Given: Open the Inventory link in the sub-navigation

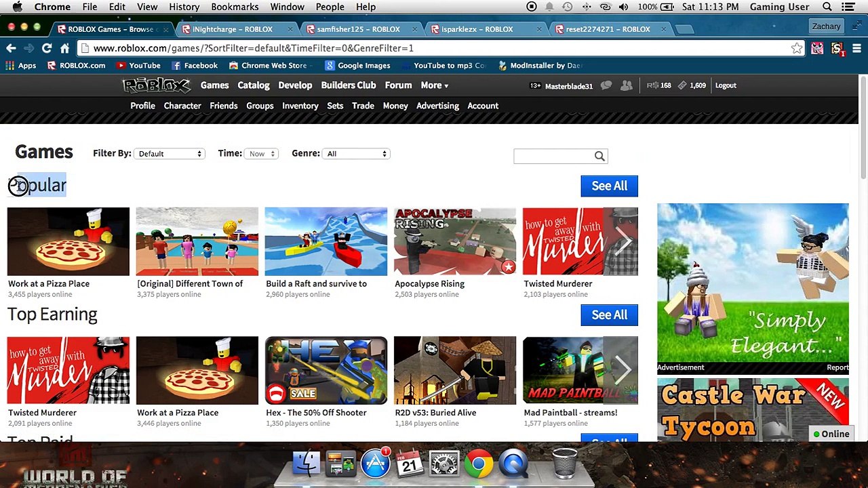Looking at the screenshot, I should click(300, 106).
